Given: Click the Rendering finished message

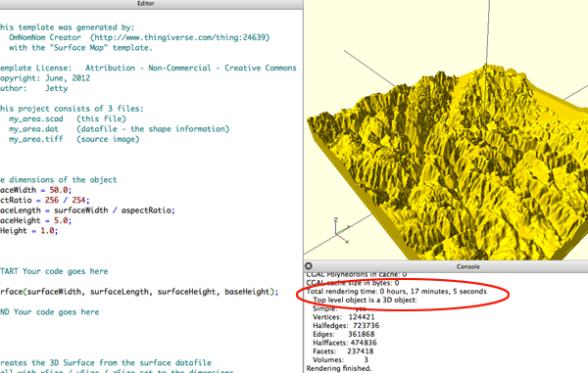Looking at the screenshot, I should tap(339, 368).
